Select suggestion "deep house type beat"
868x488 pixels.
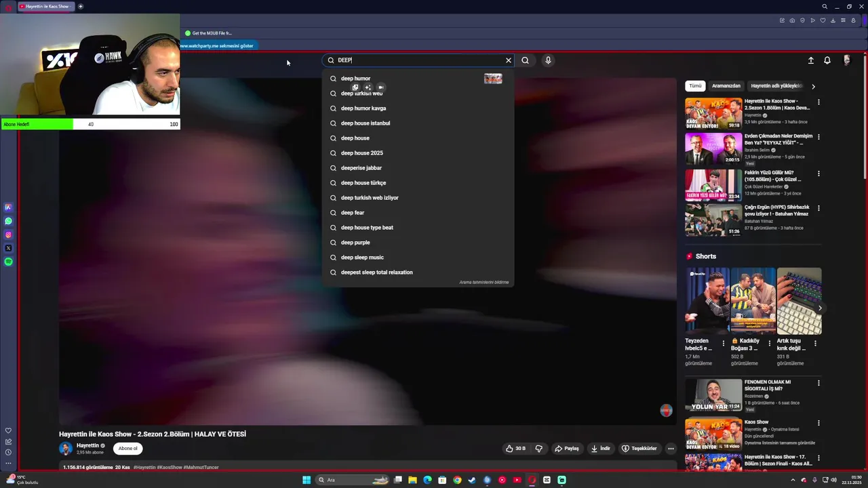click(x=418, y=228)
